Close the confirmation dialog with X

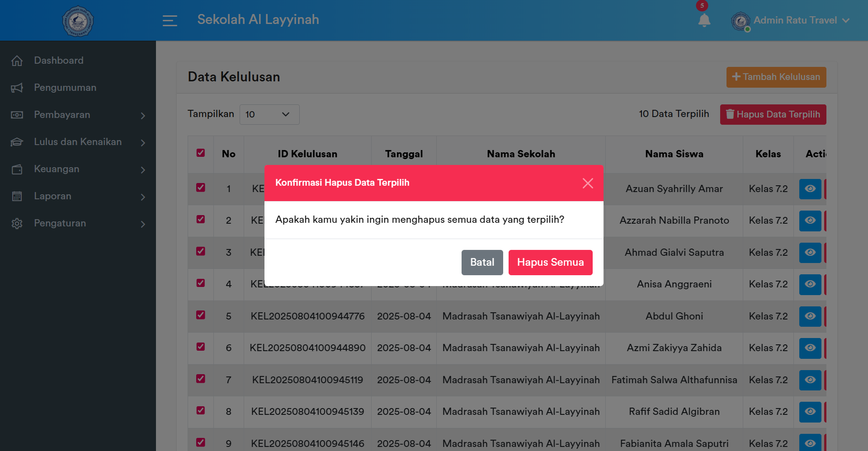[588, 183]
